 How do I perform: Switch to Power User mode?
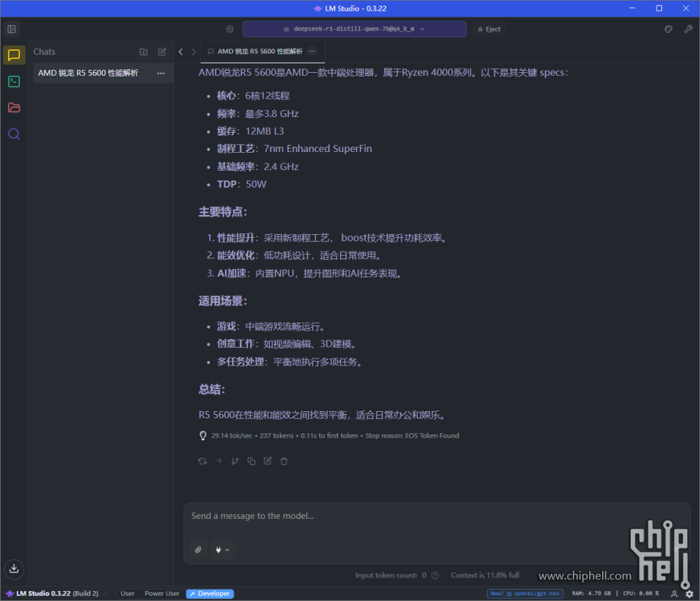pyautogui.click(x=161, y=594)
